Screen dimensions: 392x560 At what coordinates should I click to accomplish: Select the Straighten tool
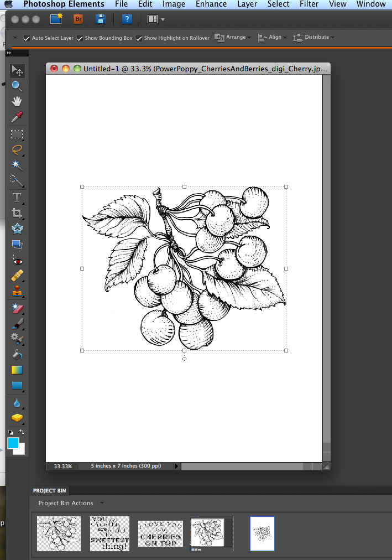(17, 245)
